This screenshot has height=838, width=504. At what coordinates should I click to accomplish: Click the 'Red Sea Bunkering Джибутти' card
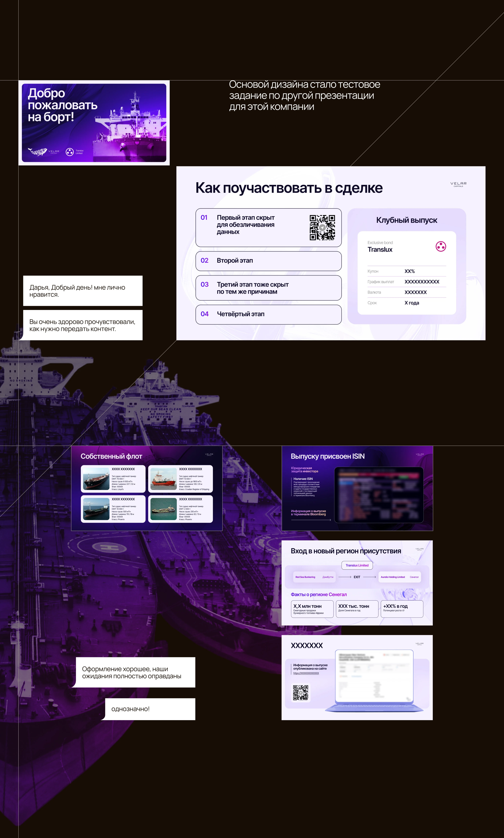[314, 577]
